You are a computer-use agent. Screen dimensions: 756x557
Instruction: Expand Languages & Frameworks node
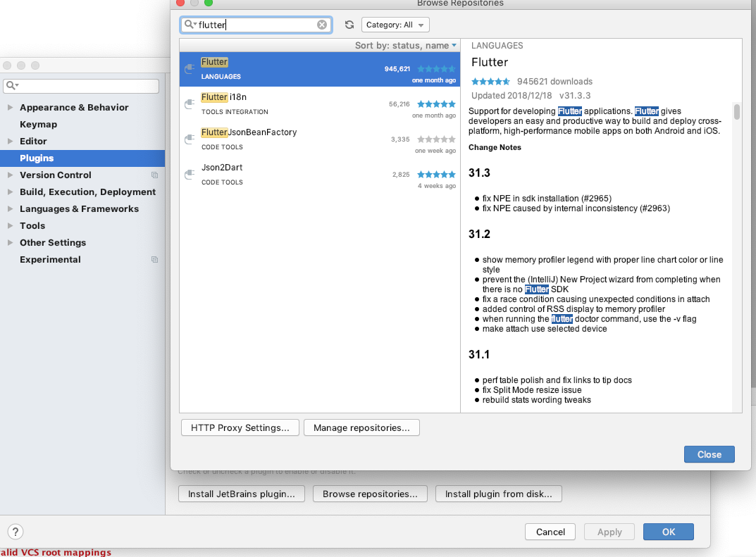click(10, 208)
